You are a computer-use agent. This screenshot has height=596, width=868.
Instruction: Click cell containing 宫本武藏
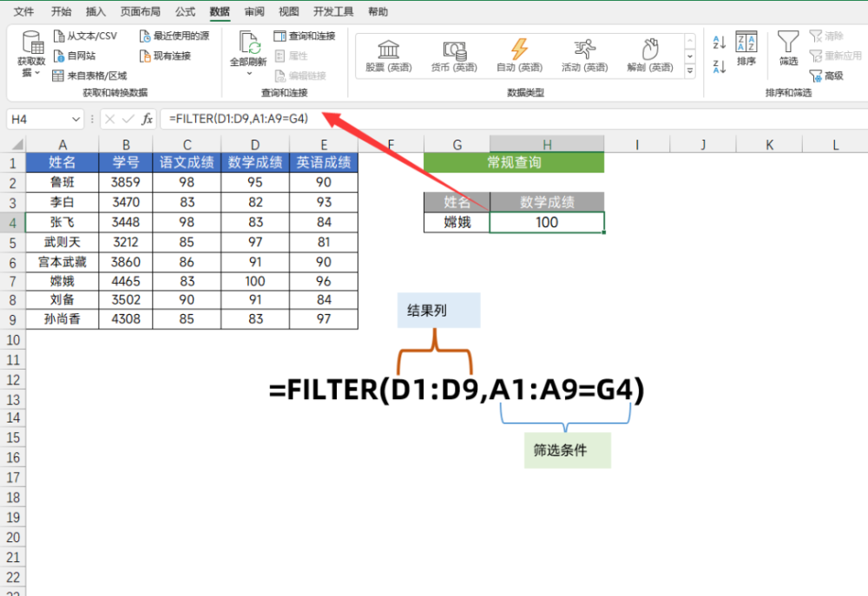coord(62,262)
